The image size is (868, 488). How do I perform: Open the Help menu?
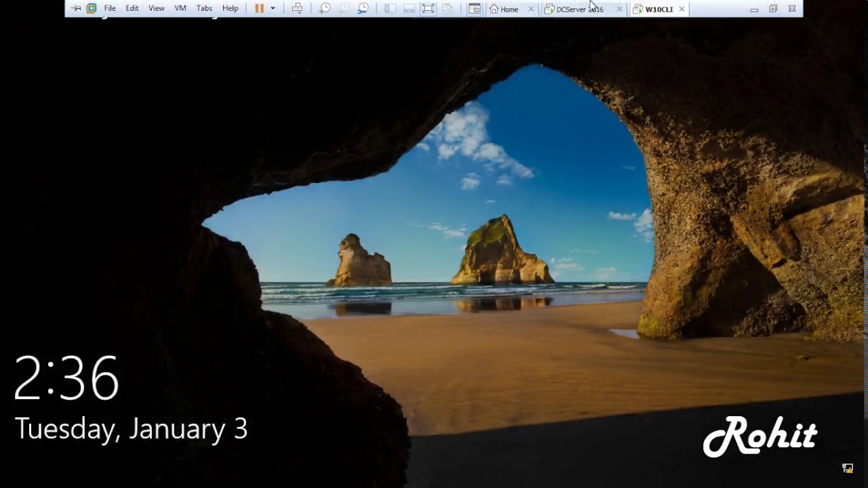tap(231, 9)
